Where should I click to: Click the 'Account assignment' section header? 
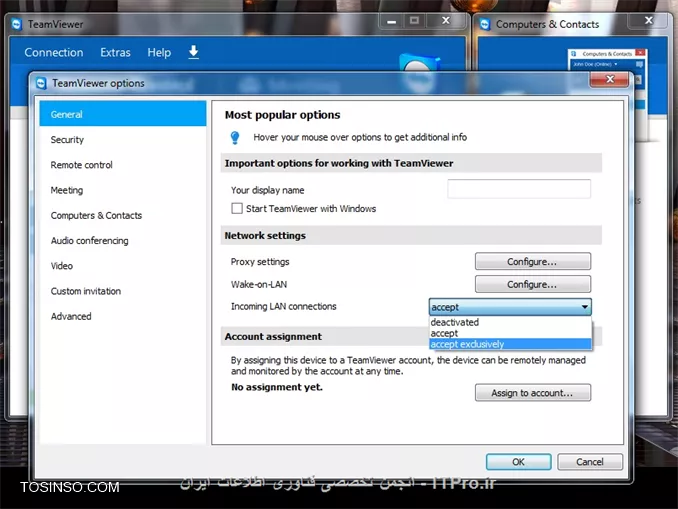[x=324, y=336]
